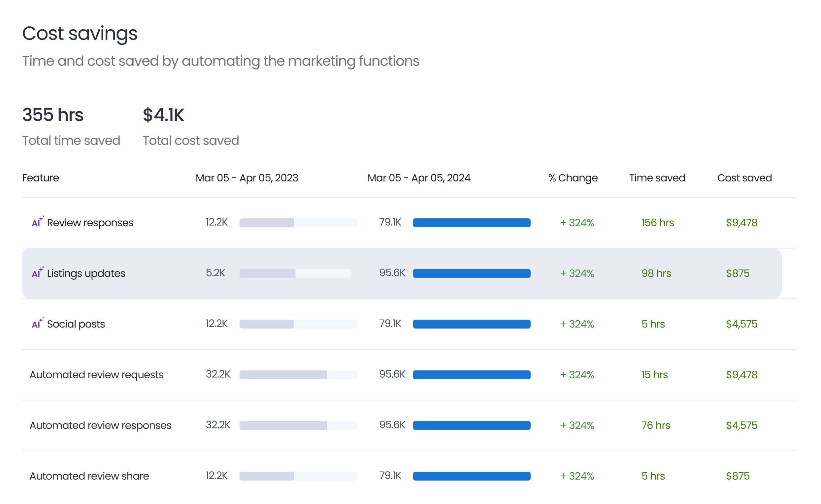Click the AI sparkle icon beside Social posts

click(x=37, y=323)
